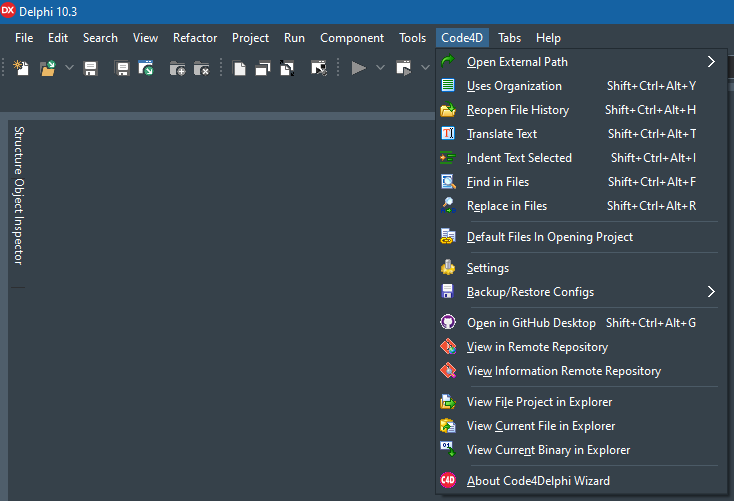Expand the Run button dropdown arrow
This screenshot has width=734, height=501.
point(381,68)
